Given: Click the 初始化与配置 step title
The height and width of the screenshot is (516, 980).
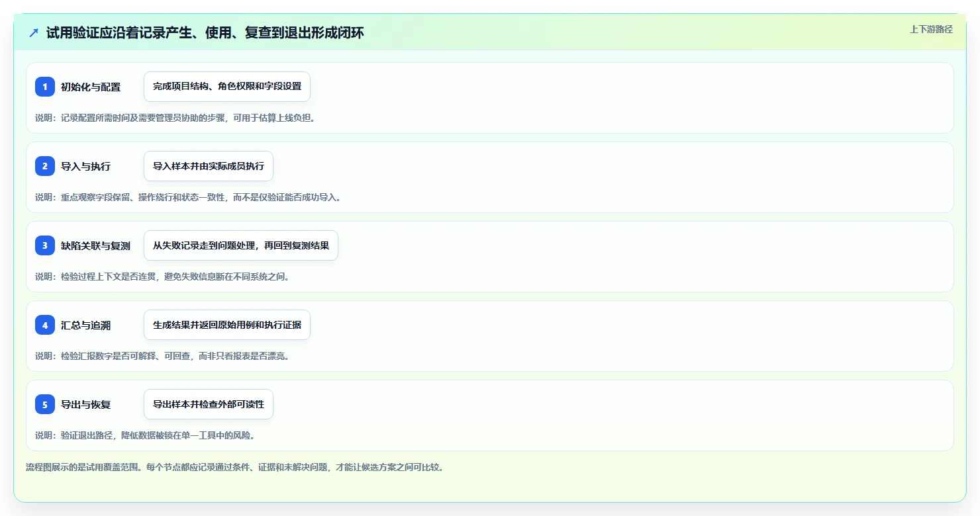Looking at the screenshot, I should coord(91,87).
